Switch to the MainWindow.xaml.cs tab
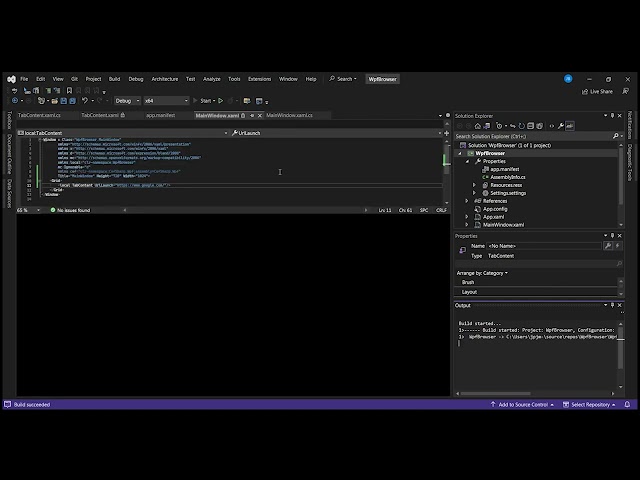640x480 pixels. click(289, 116)
